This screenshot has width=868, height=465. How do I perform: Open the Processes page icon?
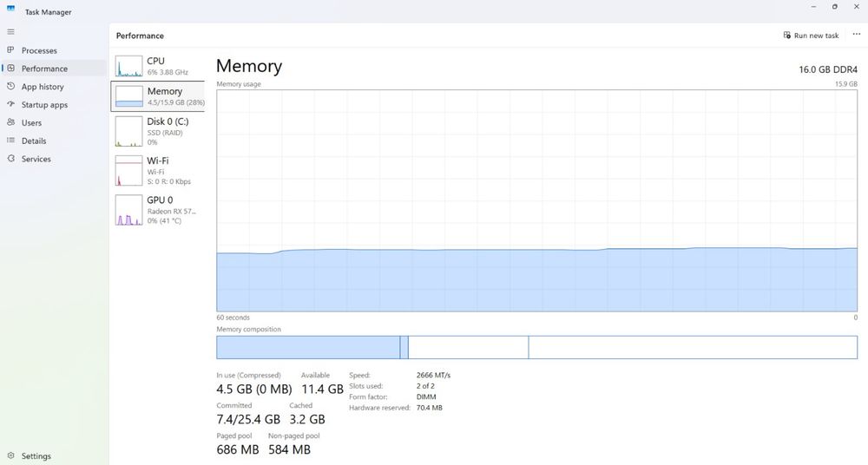click(x=10, y=49)
